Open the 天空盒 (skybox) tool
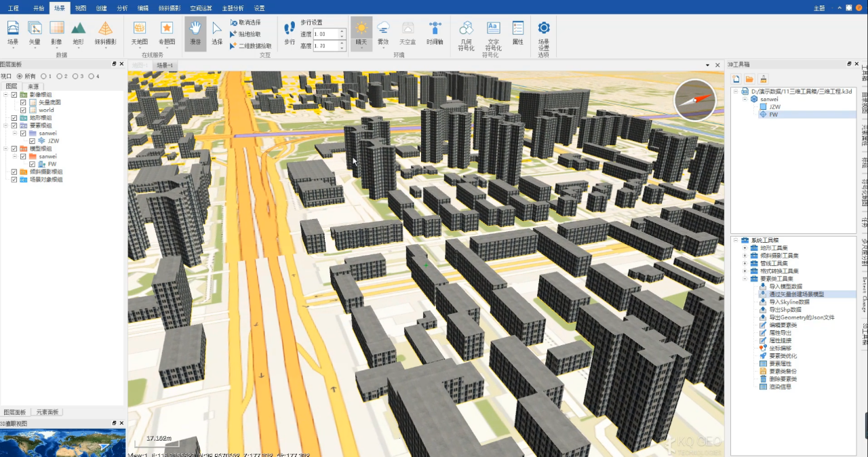The width and height of the screenshot is (868, 457). 408,33
